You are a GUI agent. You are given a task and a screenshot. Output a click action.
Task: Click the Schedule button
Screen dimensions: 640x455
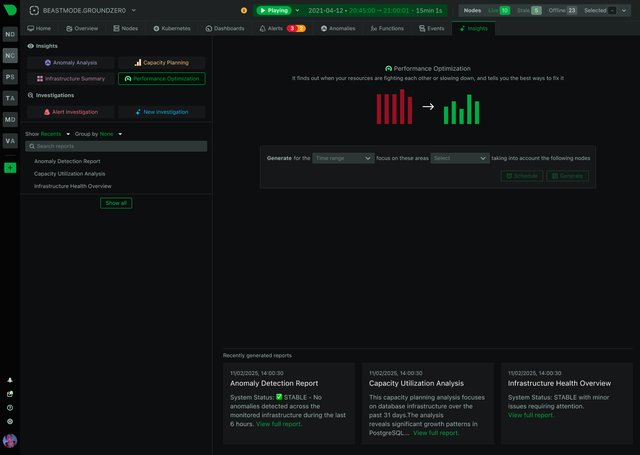click(x=522, y=176)
